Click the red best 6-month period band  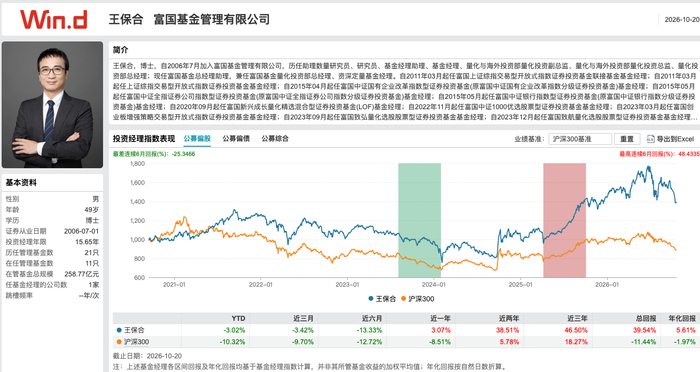[564, 220]
